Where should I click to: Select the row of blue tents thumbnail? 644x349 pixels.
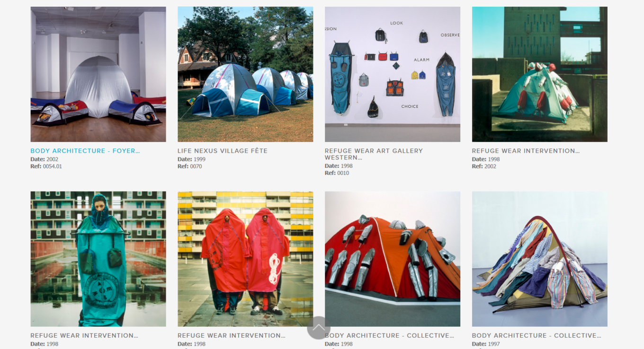click(245, 74)
